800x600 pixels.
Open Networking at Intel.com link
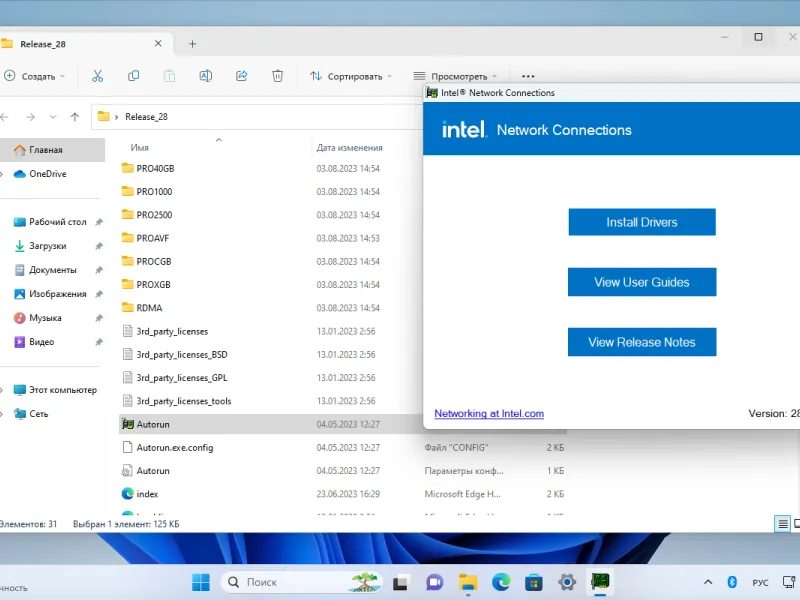click(x=489, y=414)
